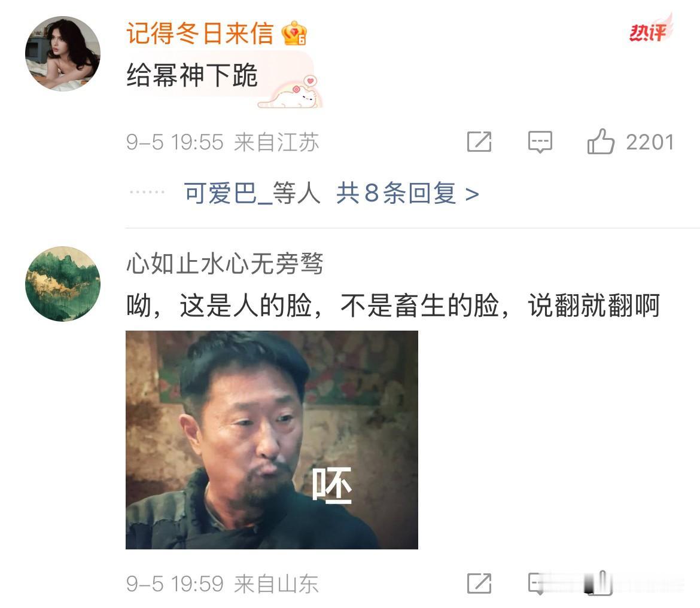This screenshot has height=608, width=700.
Task: Reply to the 山东 comment via bubble icon
Action: [538, 583]
